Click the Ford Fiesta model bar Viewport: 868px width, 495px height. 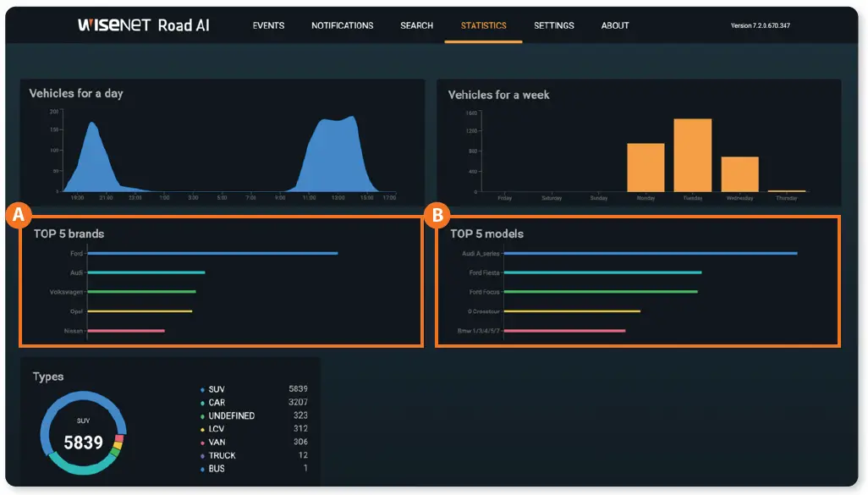point(603,272)
